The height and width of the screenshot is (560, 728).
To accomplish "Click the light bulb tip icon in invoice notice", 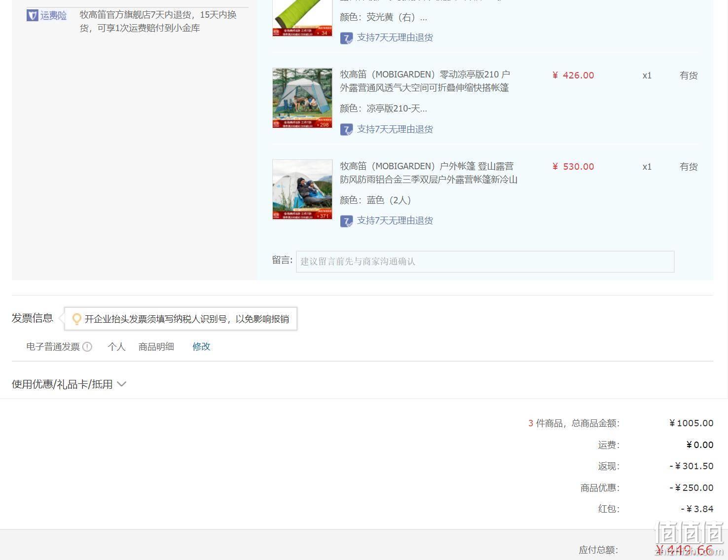I will [76, 319].
